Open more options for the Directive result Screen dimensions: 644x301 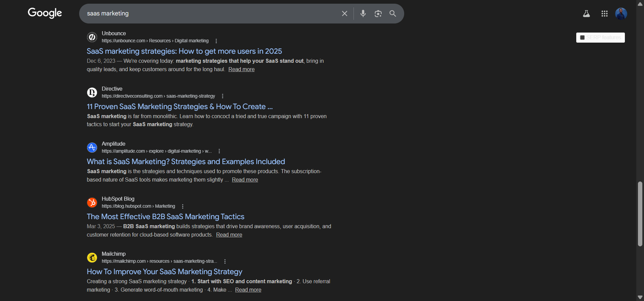click(x=223, y=96)
